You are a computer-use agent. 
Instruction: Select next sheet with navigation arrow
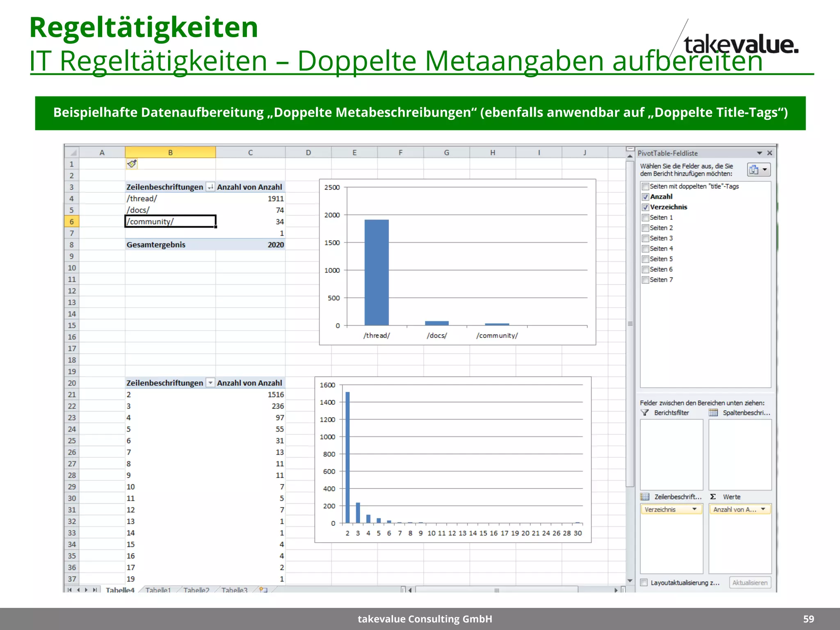pos(86,590)
